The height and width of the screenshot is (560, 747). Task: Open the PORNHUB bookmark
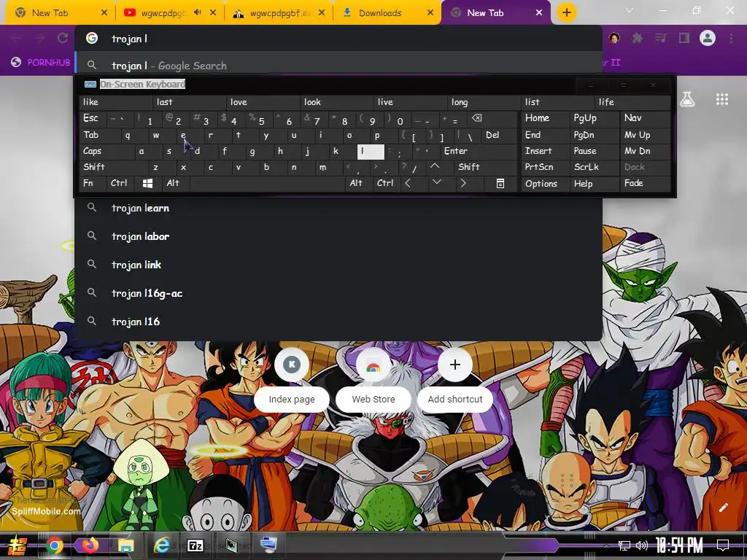pos(41,63)
